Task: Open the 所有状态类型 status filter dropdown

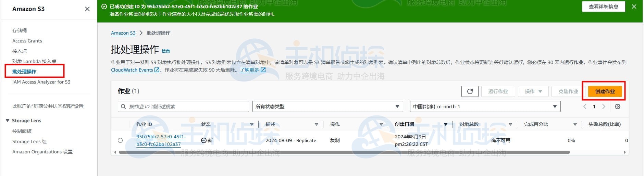Action: tap(328, 106)
